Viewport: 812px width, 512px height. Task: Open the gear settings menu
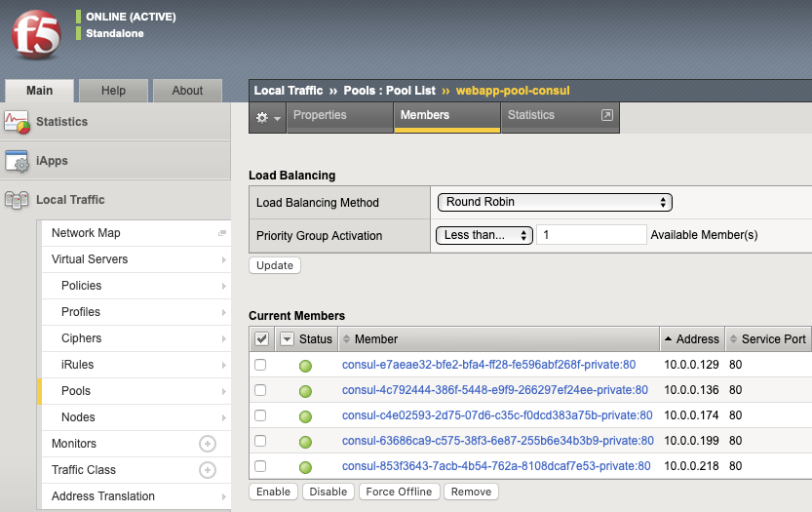(268, 118)
